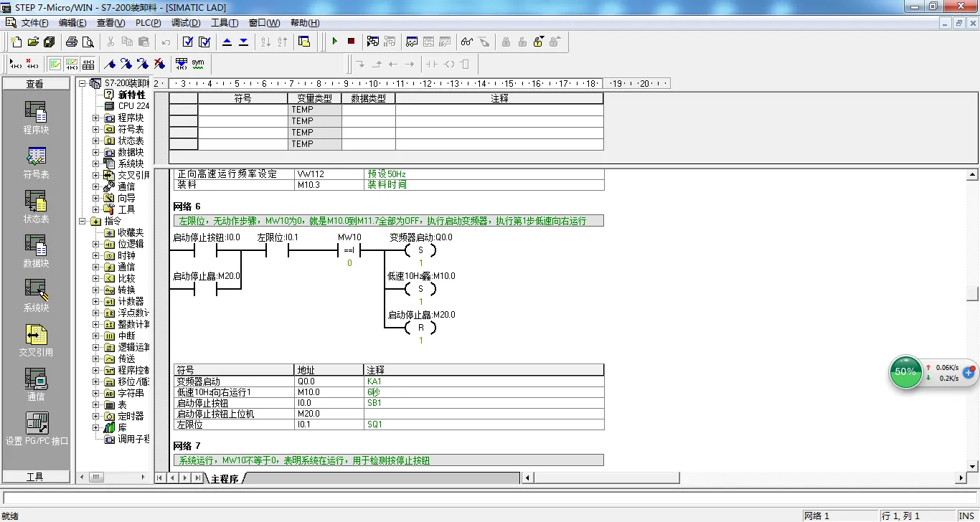
Task: Upload the program from the PLC
Action: (x=227, y=42)
